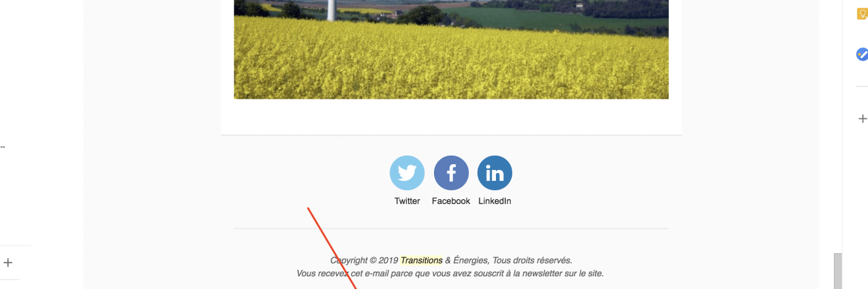Open the LinkedIn circle icon
The width and height of the screenshot is (868, 289).
click(x=495, y=173)
